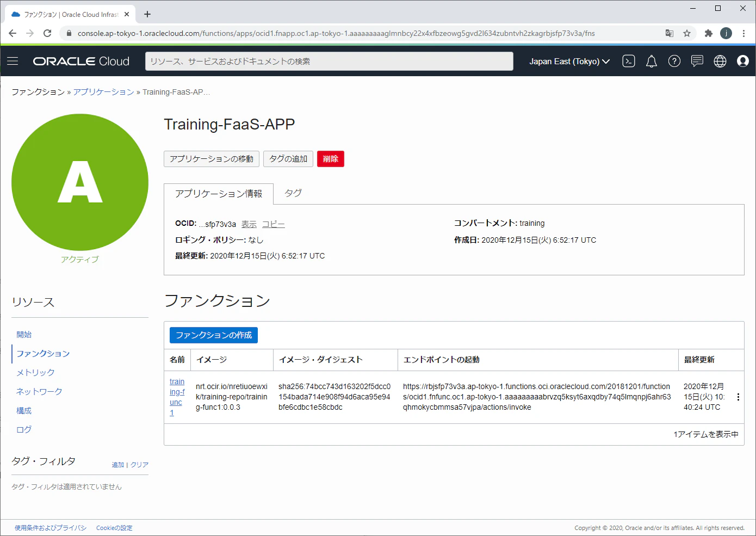Click the コンパートメント: training text
Viewport: 756px width, 536px height.
pos(499,223)
